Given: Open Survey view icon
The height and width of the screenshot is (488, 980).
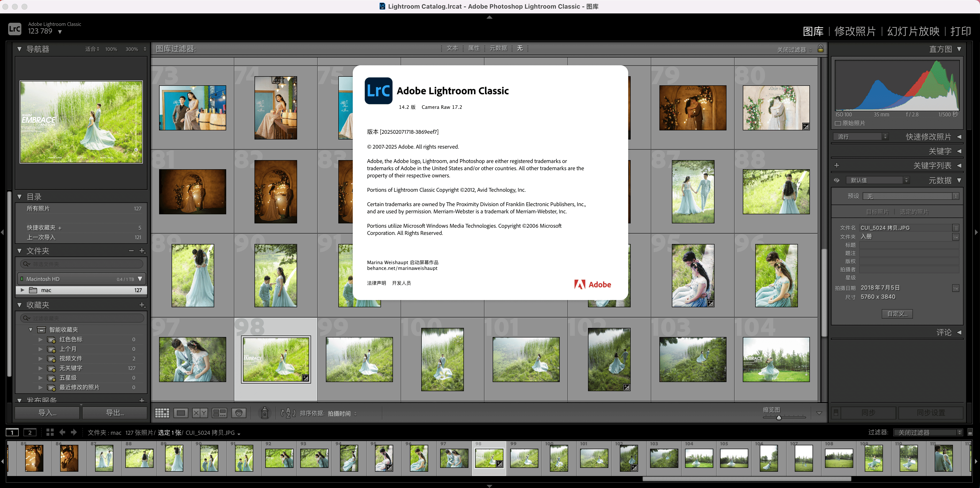Looking at the screenshot, I should pos(219,413).
